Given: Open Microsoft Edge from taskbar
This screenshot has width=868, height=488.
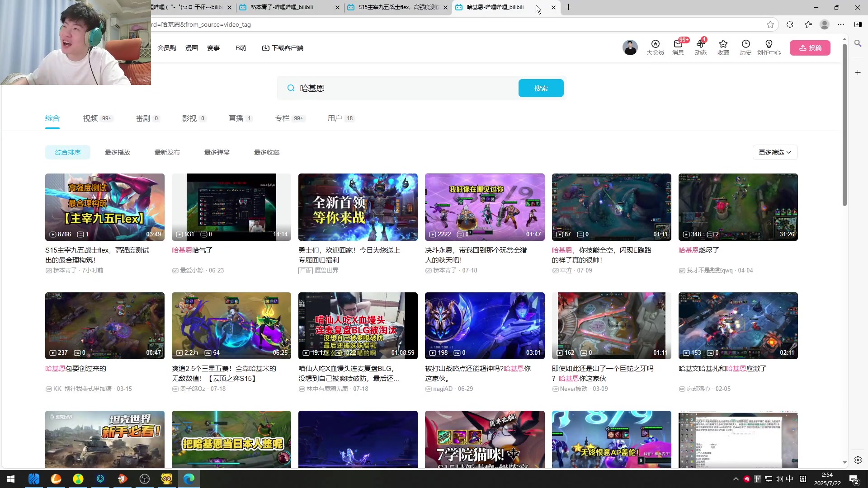Looking at the screenshot, I should click(189, 479).
